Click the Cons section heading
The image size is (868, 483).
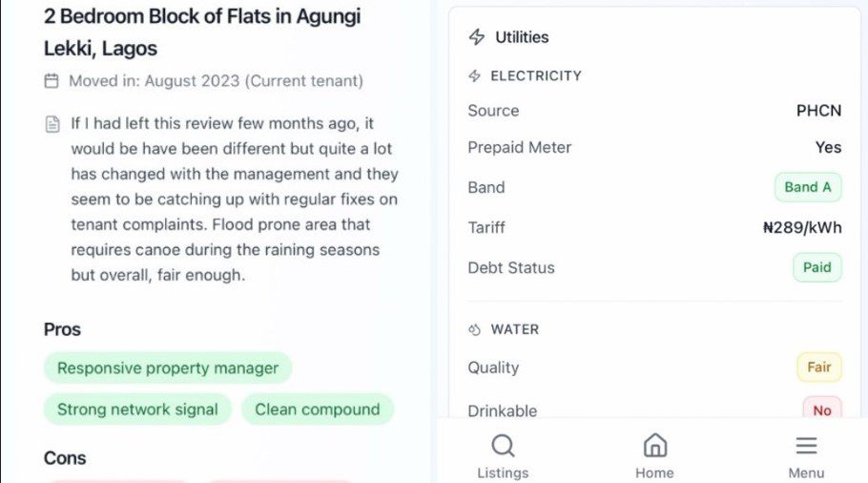[x=65, y=458]
